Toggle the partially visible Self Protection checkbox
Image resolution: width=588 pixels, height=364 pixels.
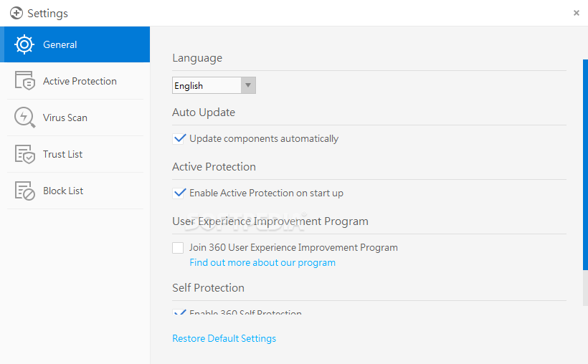(178, 312)
